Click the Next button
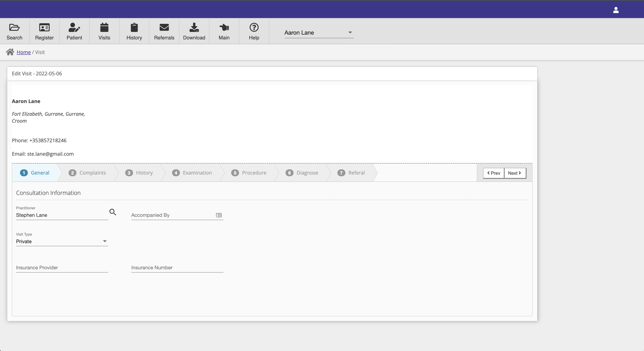The width and height of the screenshot is (644, 351). pos(515,173)
